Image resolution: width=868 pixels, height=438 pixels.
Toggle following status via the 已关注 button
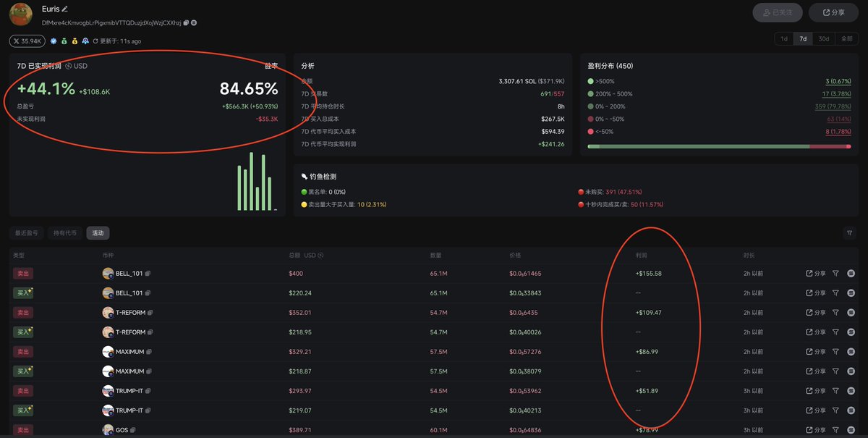(778, 12)
